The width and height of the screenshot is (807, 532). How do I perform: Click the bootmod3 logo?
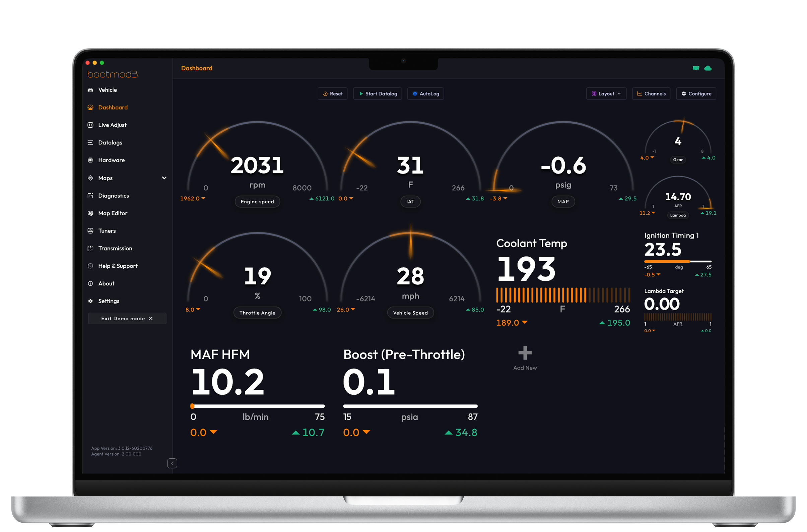pos(113,74)
